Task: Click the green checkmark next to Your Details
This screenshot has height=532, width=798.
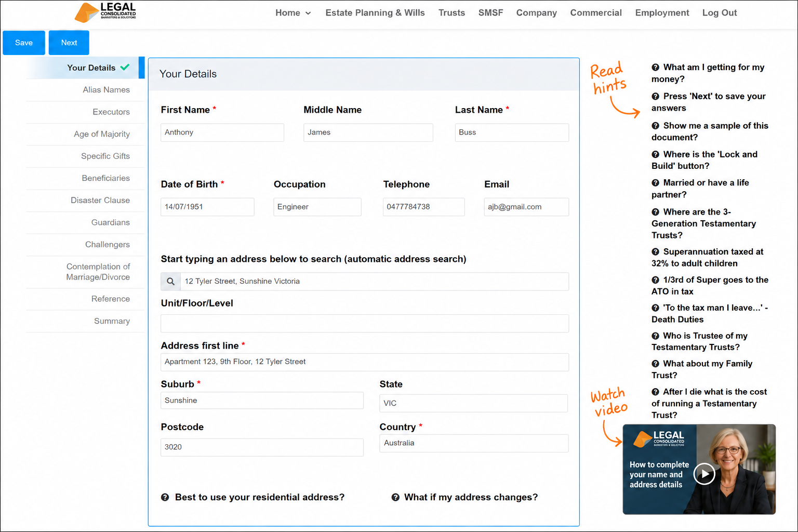Action: click(x=125, y=67)
